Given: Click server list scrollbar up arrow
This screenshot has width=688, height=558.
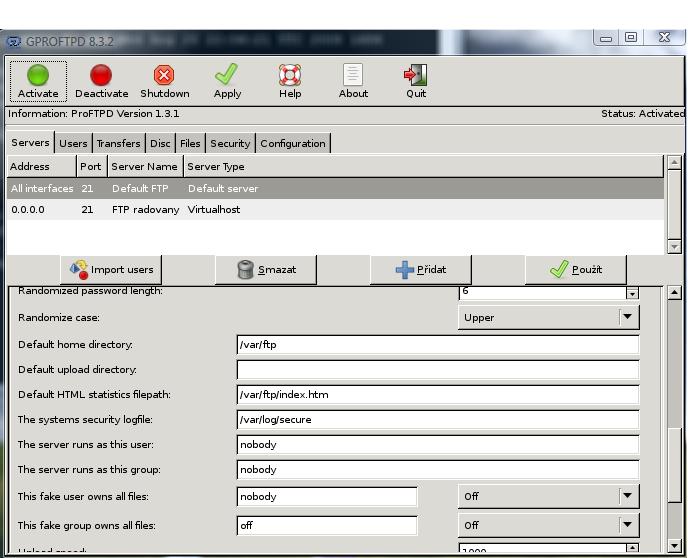Looking at the screenshot, I should pos(674,162).
